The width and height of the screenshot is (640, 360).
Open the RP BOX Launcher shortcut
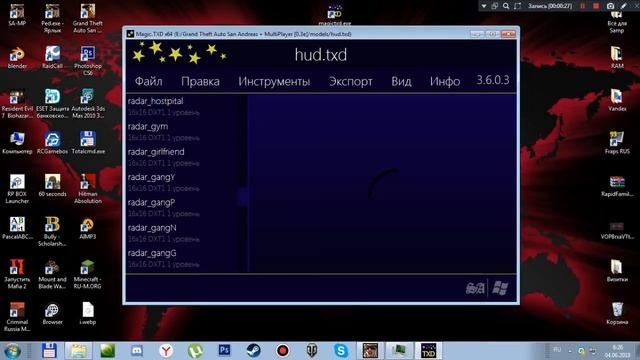(17, 189)
